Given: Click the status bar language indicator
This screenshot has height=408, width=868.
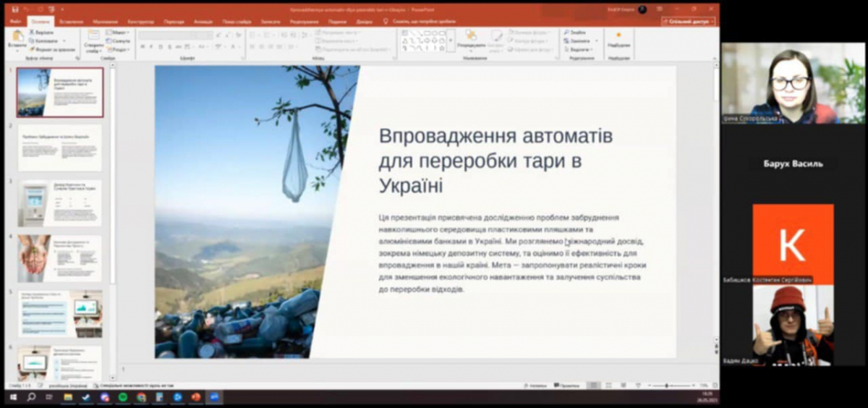Looking at the screenshot, I should 67,386.
